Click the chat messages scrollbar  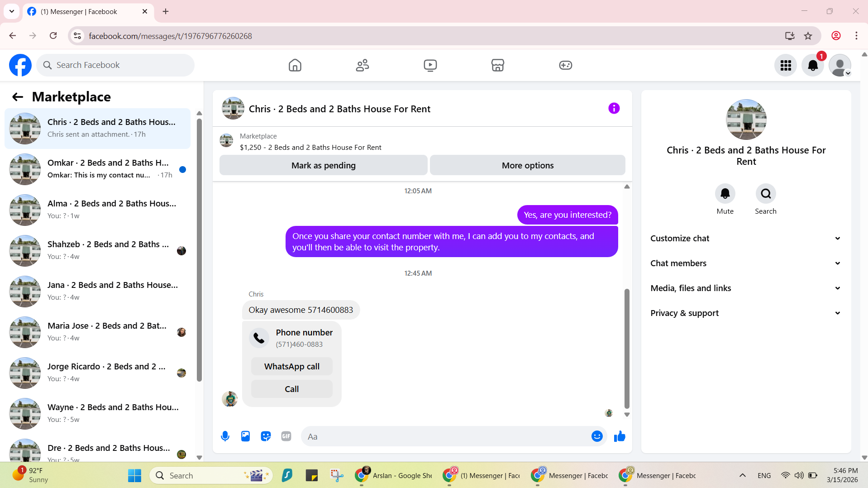(x=627, y=349)
